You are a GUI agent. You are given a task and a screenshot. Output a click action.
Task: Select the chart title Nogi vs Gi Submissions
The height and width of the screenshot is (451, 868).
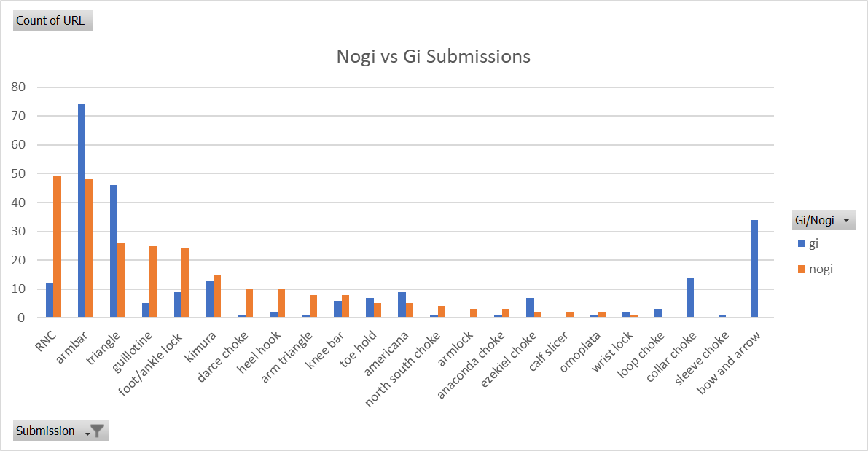coord(433,56)
